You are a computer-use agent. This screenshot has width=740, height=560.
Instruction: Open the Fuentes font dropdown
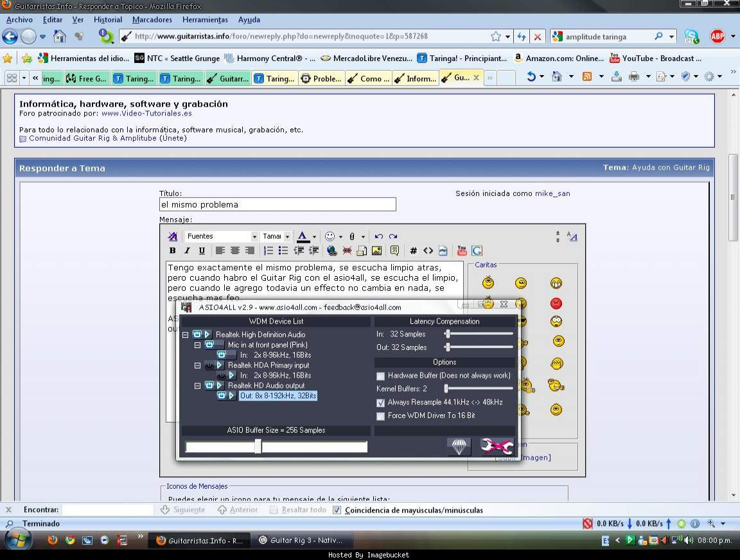254,236
